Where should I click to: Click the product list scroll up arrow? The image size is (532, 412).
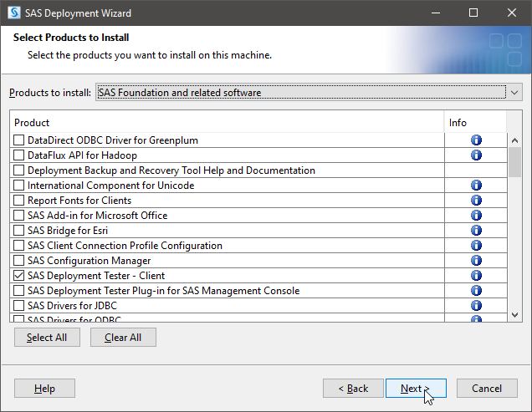(x=514, y=140)
